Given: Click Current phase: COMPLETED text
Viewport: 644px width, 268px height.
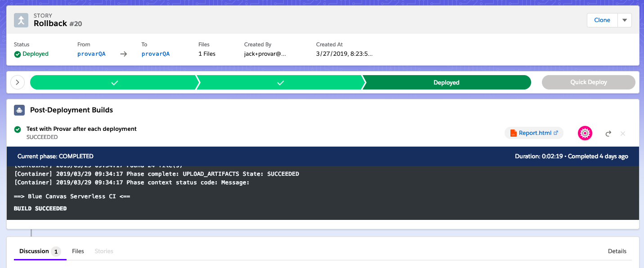Looking at the screenshot, I should tap(55, 156).
